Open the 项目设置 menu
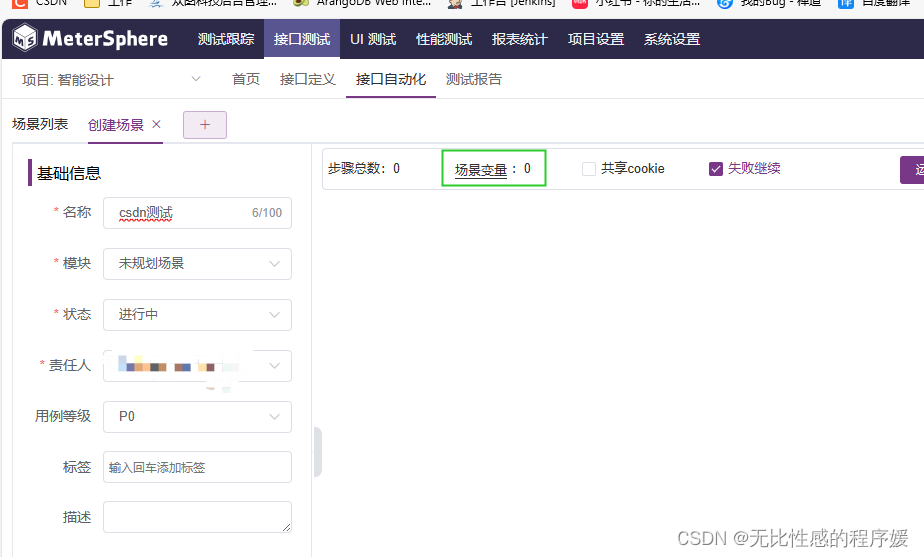924x557 pixels. coord(596,39)
